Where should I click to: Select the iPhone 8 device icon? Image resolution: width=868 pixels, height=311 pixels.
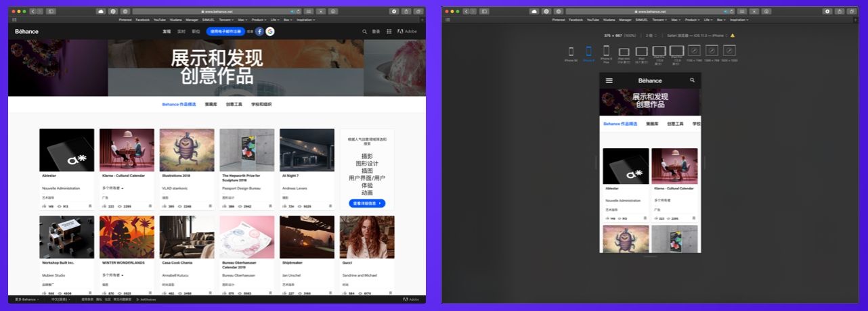point(588,51)
